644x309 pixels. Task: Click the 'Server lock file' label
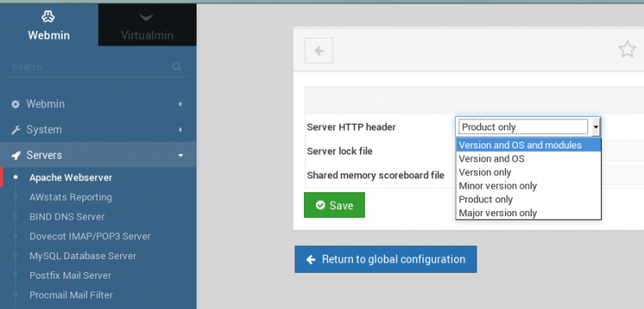coord(340,151)
